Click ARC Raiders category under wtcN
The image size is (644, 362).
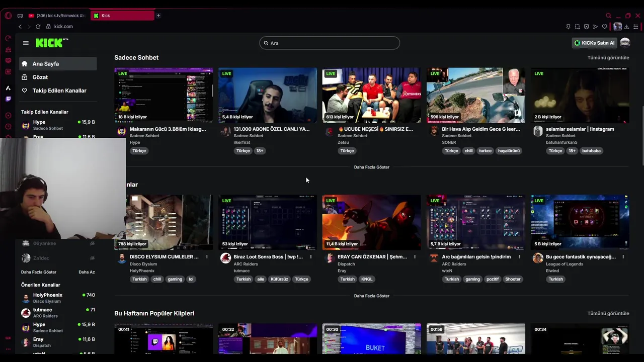click(454, 264)
